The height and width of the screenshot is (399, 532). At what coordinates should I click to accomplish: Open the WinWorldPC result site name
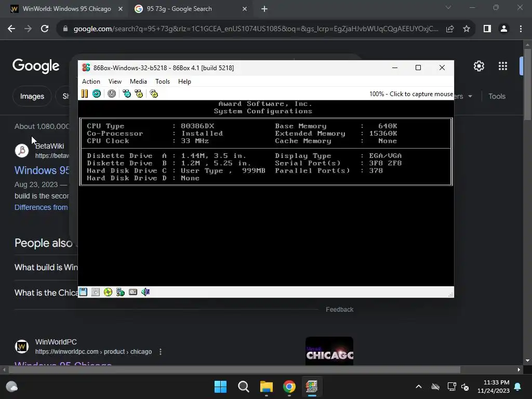pos(56,342)
